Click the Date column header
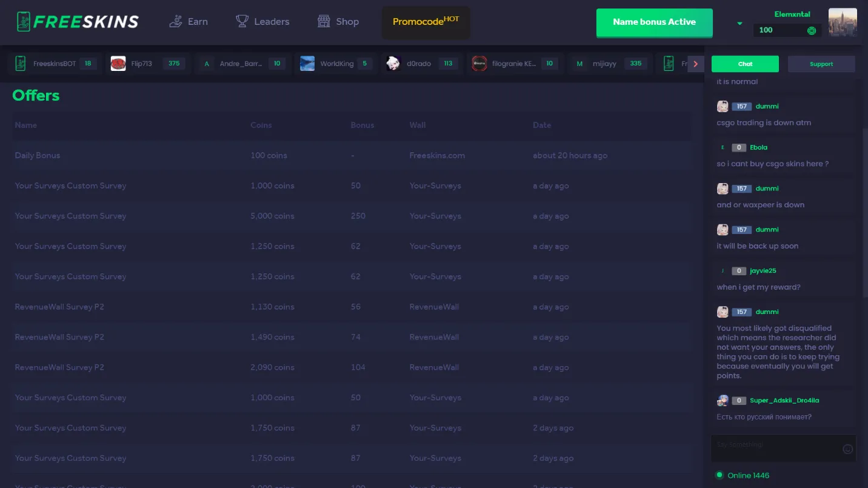Screen dimensions: 868x488 click(542, 125)
